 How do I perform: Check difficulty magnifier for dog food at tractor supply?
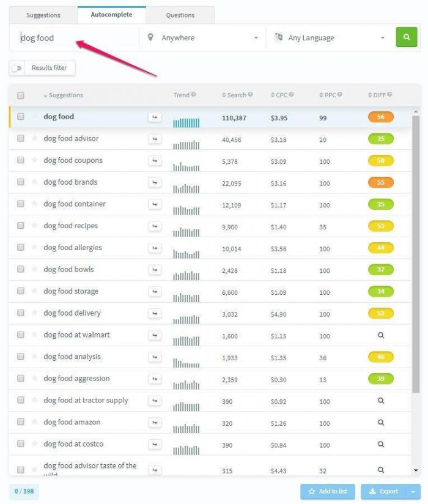tap(381, 401)
